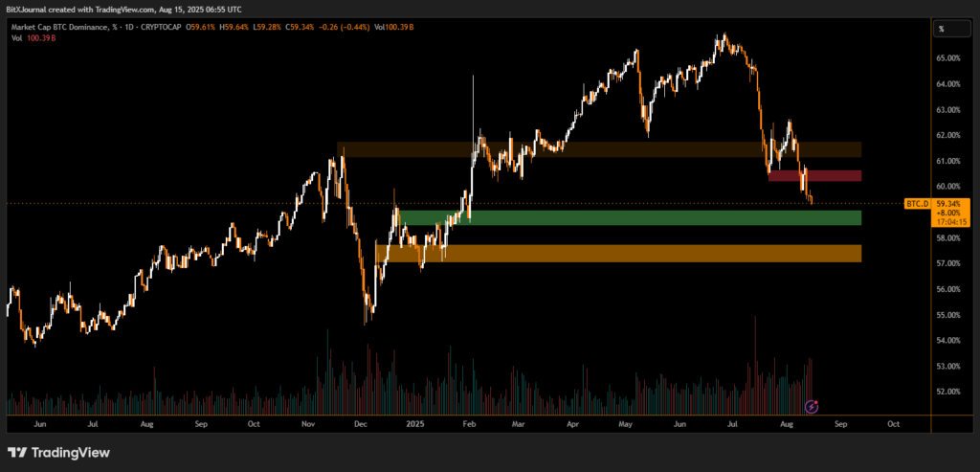Click the purple lightning event icon

pos(812,407)
